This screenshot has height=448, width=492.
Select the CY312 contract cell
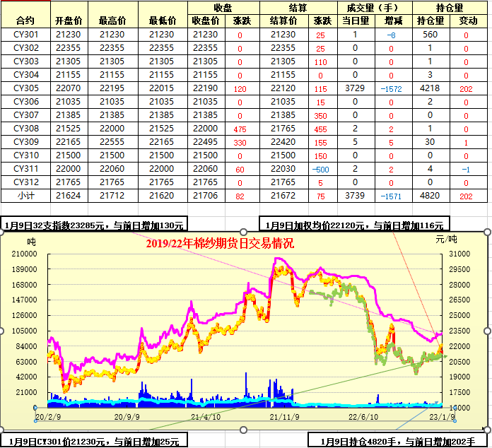pos(25,182)
